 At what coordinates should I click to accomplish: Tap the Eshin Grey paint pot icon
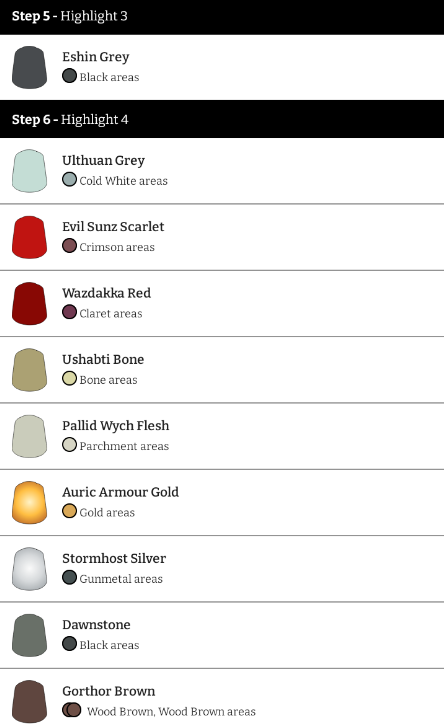coord(29,67)
